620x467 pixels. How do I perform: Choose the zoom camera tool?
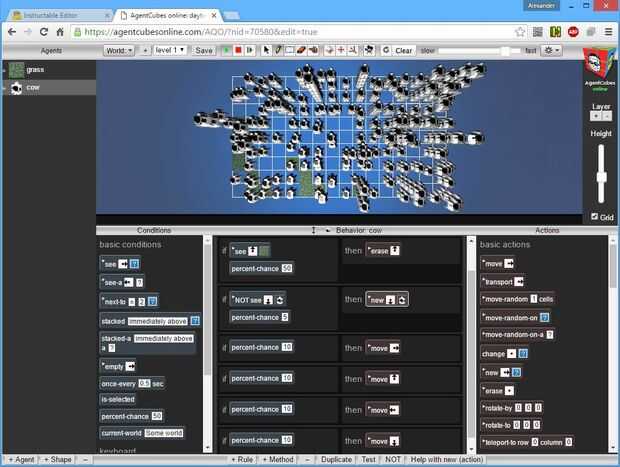point(353,50)
